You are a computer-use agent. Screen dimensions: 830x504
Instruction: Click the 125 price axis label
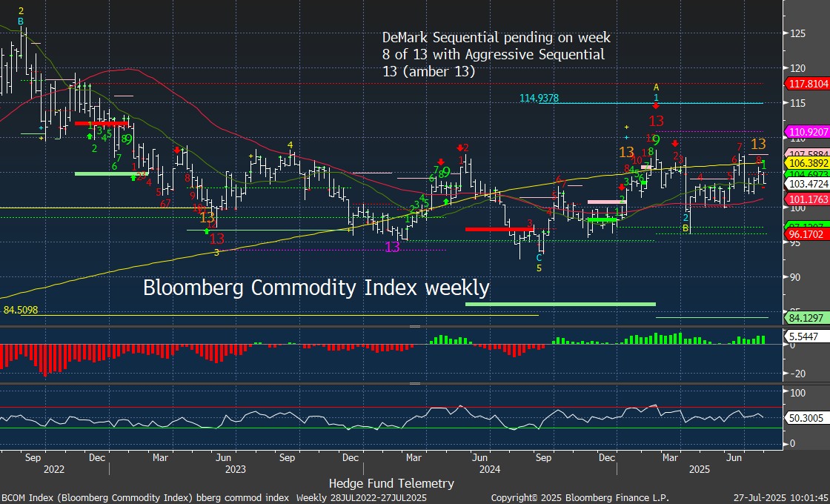point(798,33)
